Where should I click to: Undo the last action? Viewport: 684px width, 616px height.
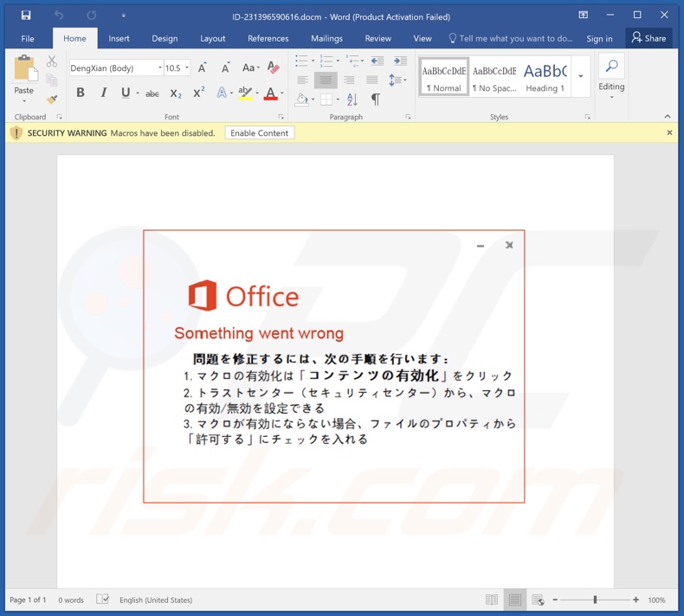(x=59, y=16)
